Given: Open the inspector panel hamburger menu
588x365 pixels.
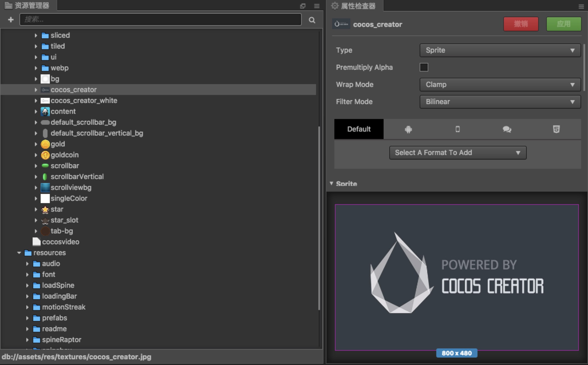Looking at the screenshot, I should click(581, 6).
